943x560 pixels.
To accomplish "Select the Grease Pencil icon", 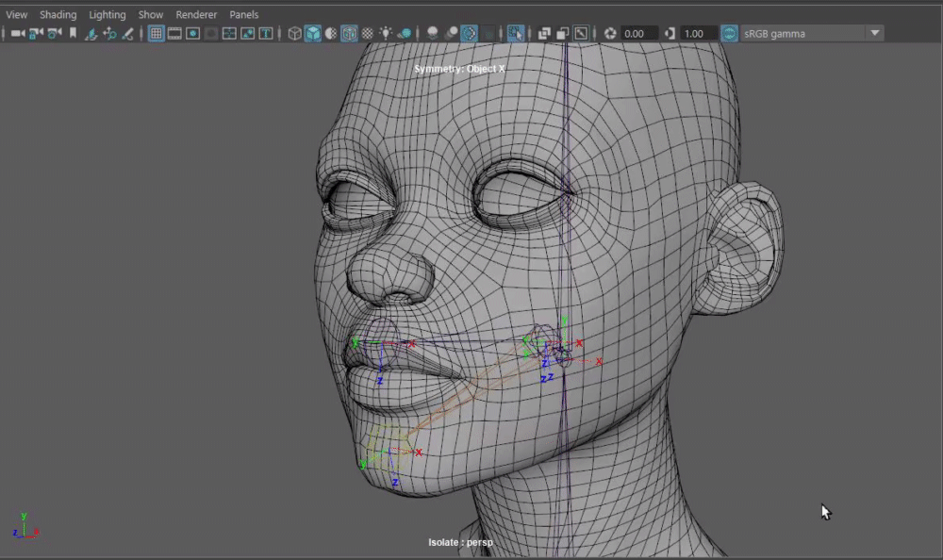I will pos(127,34).
